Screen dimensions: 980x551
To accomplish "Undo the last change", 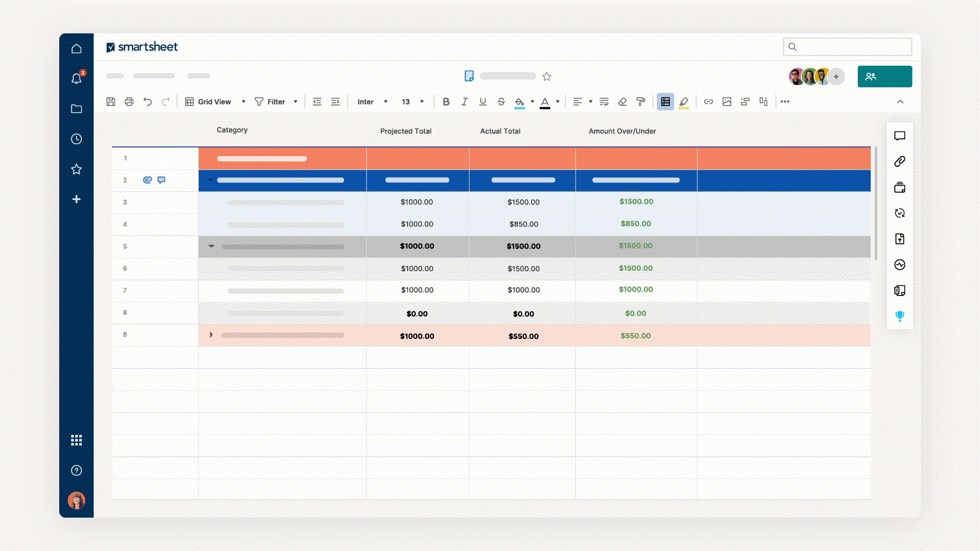I will [146, 101].
